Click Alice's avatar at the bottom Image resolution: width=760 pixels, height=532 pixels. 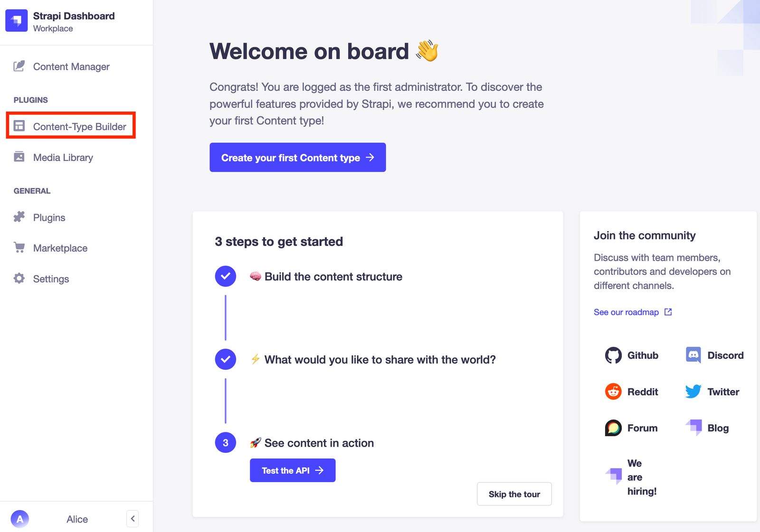[x=19, y=519]
